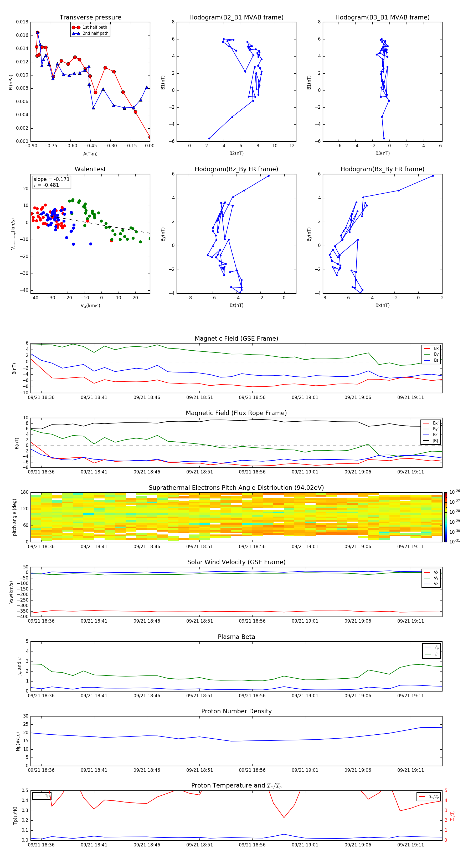This screenshot has width=473, height=868.
Task: Click the 'B2(nT)' x-axis label
Action: coord(236,153)
